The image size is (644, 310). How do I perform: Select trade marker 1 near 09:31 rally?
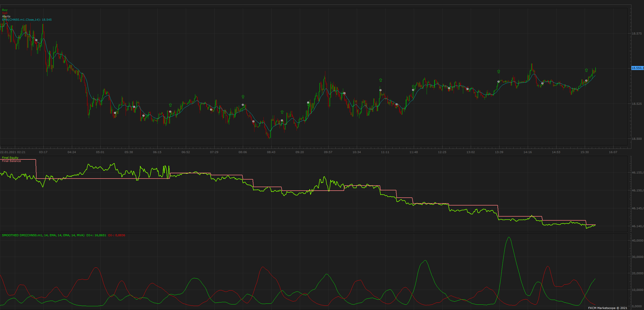point(308,102)
